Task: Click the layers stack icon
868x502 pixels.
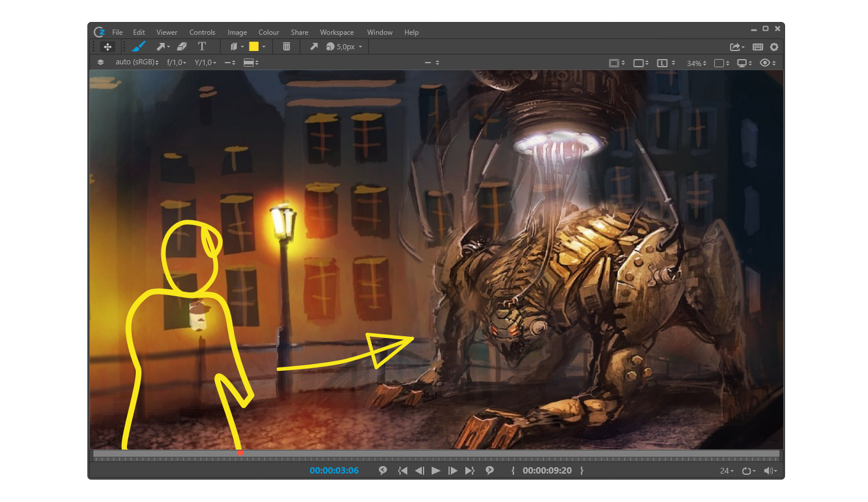Action: point(100,63)
